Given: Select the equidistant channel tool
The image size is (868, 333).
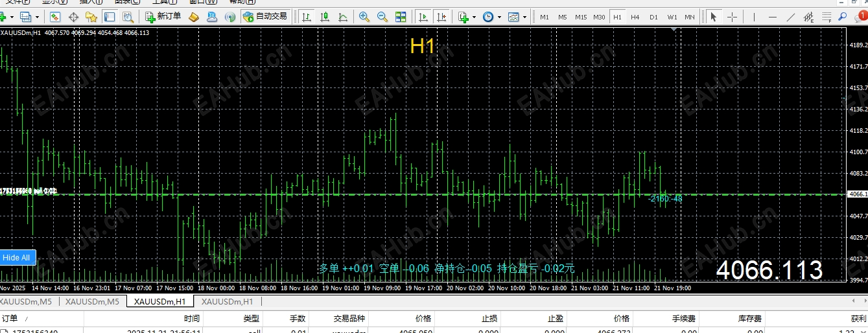Looking at the screenshot, I should click(x=808, y=16).
